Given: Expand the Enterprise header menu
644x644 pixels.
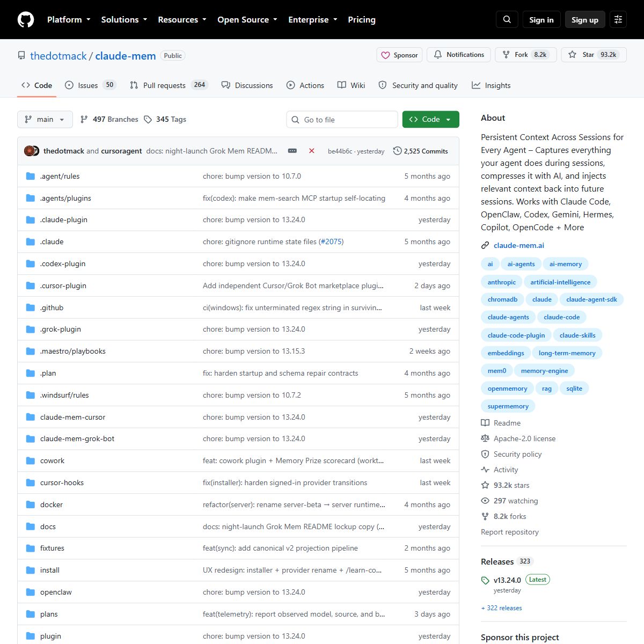Looking at the screenshot, I should [313, 19].
